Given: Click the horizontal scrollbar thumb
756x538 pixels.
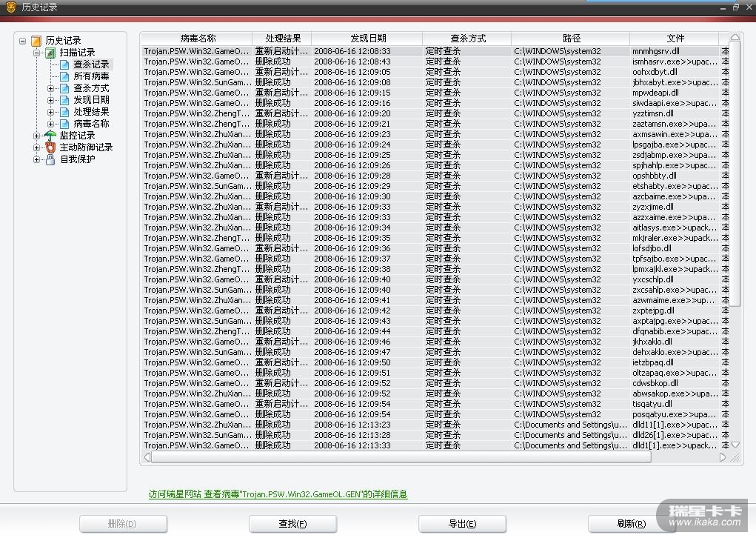Looking at the screenshot, I should point(401,457).
